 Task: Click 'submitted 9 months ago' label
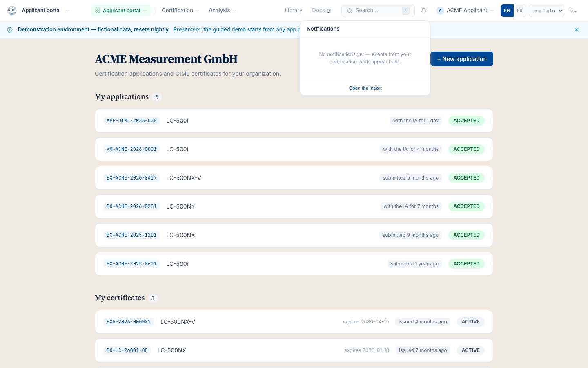coord(410,235)
